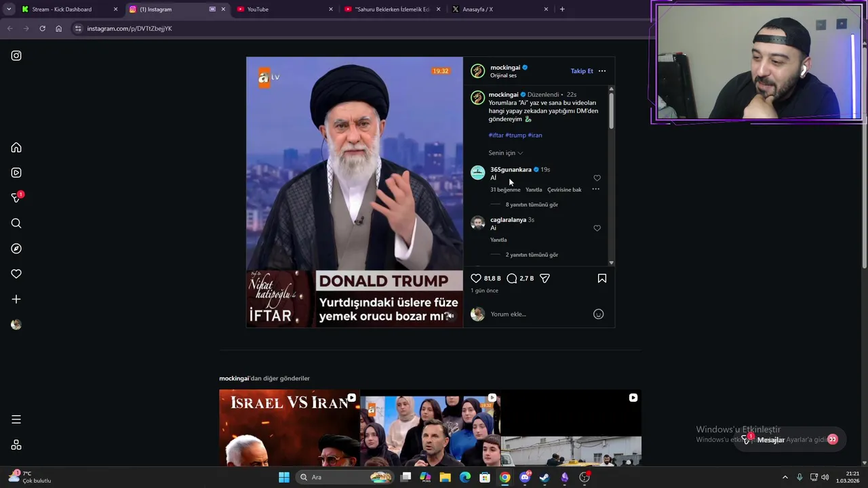Share the post with the send icon
The image size is (868, 488).
(x=545, y=278)
